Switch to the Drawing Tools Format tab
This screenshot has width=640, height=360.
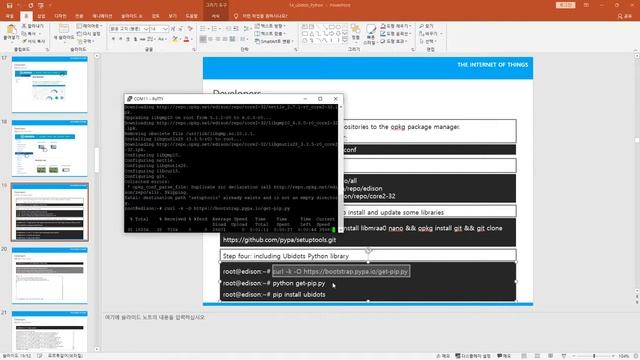[x=216, y=16]
